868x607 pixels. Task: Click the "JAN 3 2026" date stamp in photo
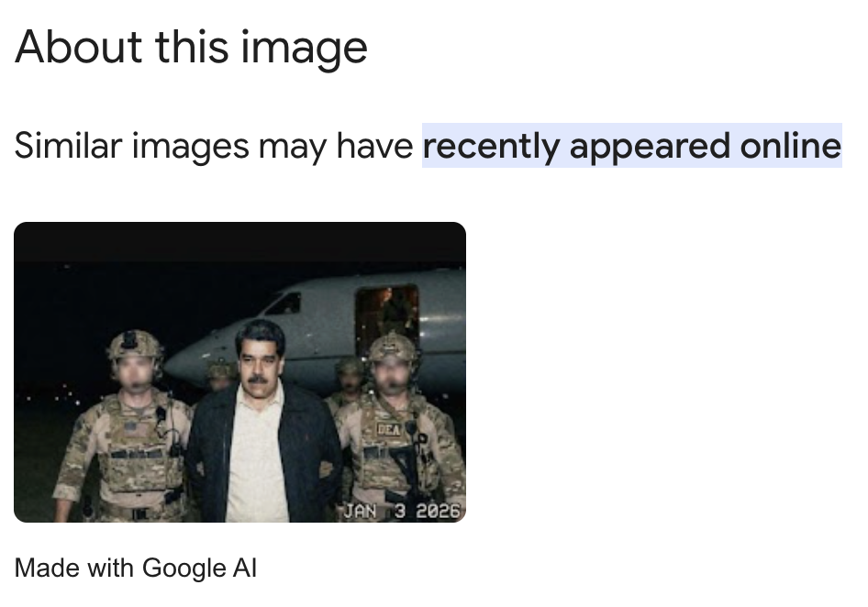[402, 511]
